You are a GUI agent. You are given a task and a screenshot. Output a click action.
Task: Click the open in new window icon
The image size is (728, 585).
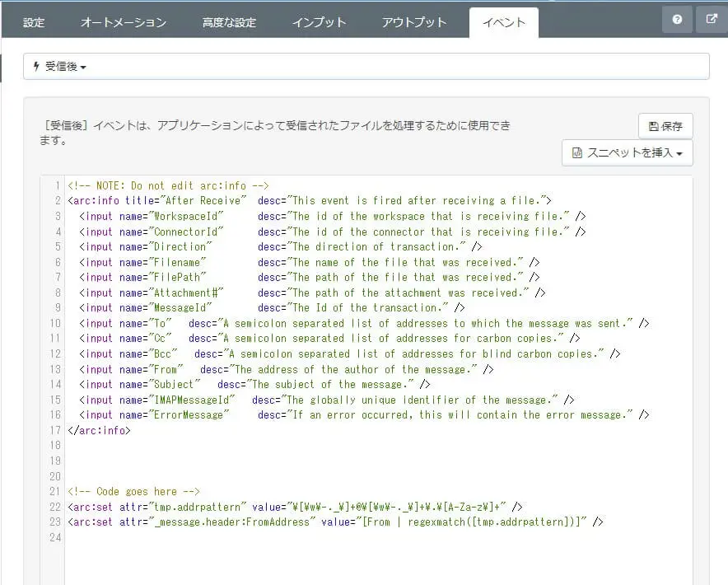click(712, 20)
